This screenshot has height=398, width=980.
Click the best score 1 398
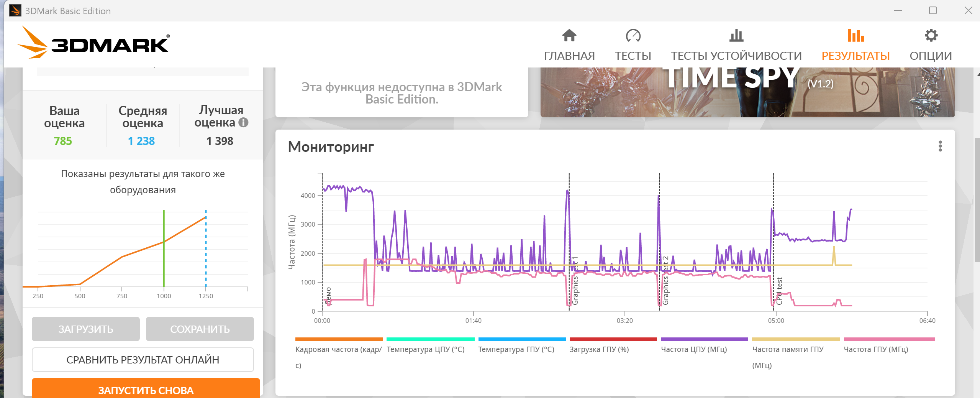coord(220,141)
